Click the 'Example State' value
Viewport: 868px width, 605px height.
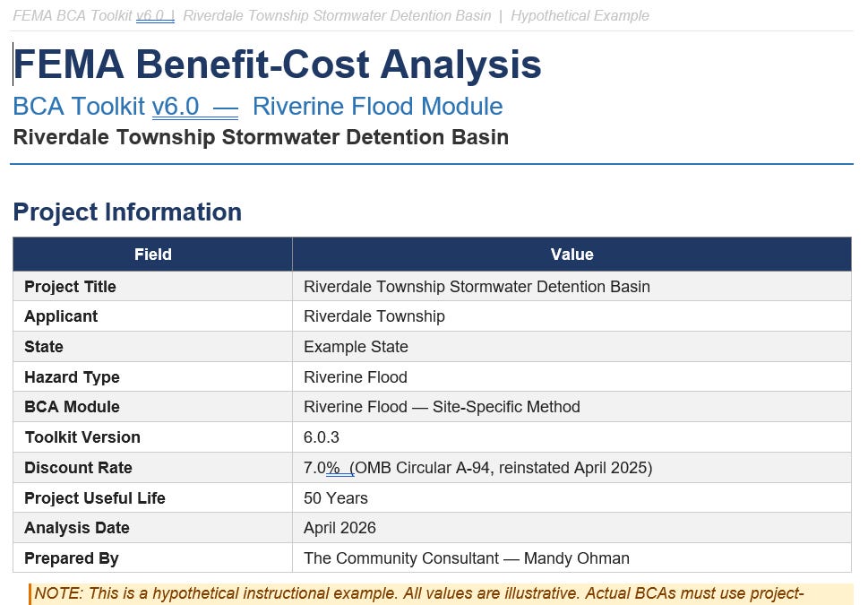click(x=356, y=347)
